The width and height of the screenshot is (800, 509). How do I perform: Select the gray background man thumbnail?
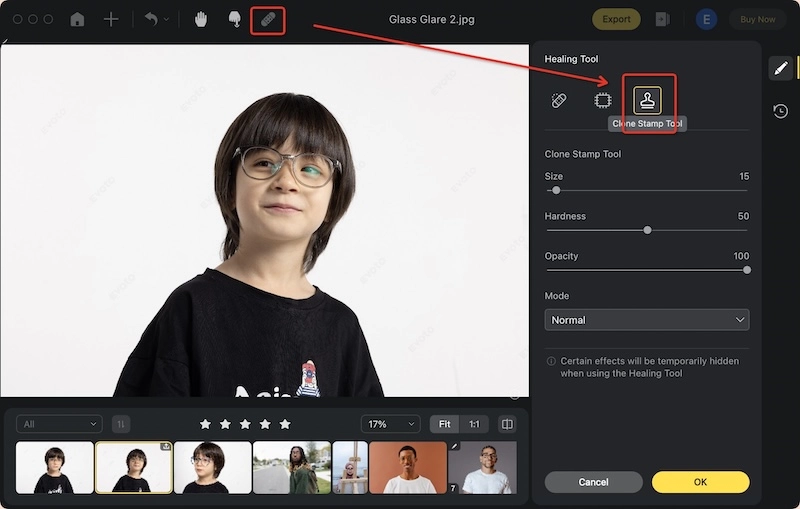(x=482, y=468)
